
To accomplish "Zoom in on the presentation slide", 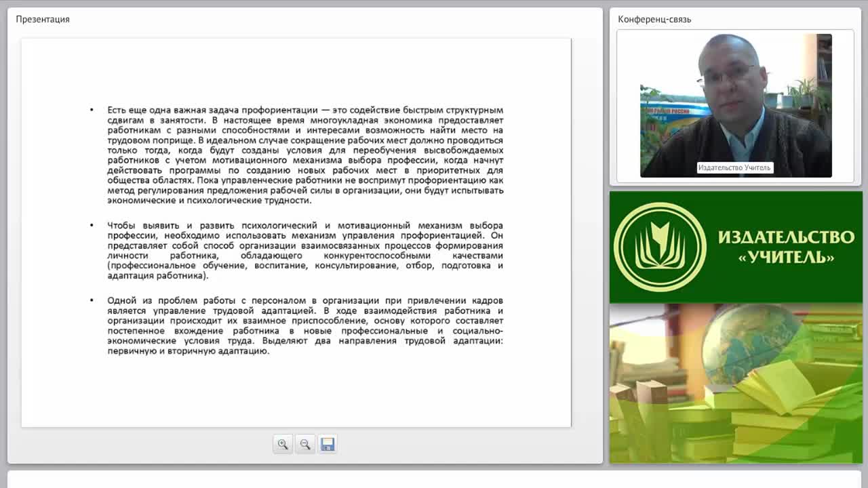I will [283, 445].
